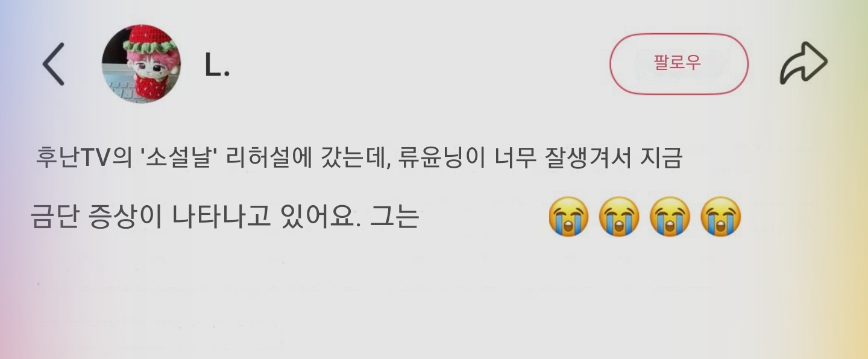This screenshot has height=359, width=868.
Task: Select the quoted title '소설날' in the post
Action: tap(176, 158)
